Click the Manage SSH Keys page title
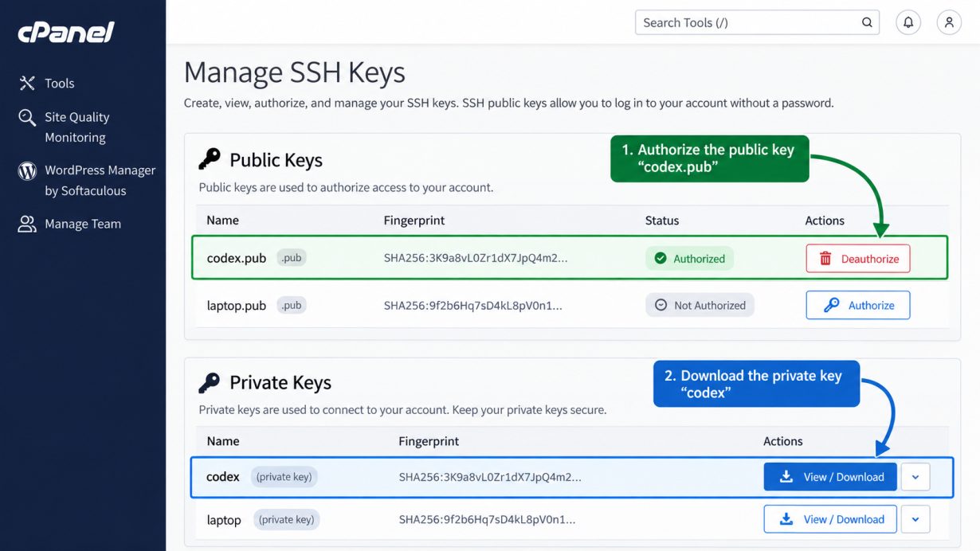The width and height of the screenshot is (980, 551). click(x=294, y=72)
